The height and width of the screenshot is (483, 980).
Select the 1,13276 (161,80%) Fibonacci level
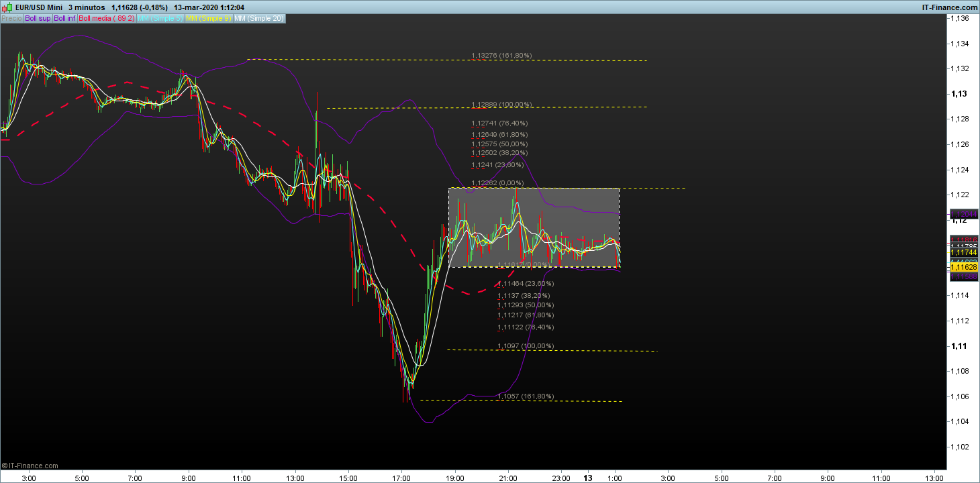click(501, 56)
